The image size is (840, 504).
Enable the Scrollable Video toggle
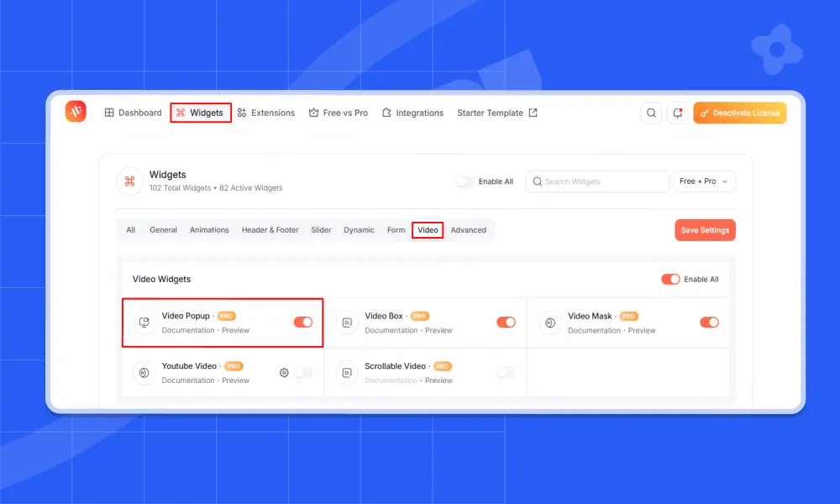[506, 372]
